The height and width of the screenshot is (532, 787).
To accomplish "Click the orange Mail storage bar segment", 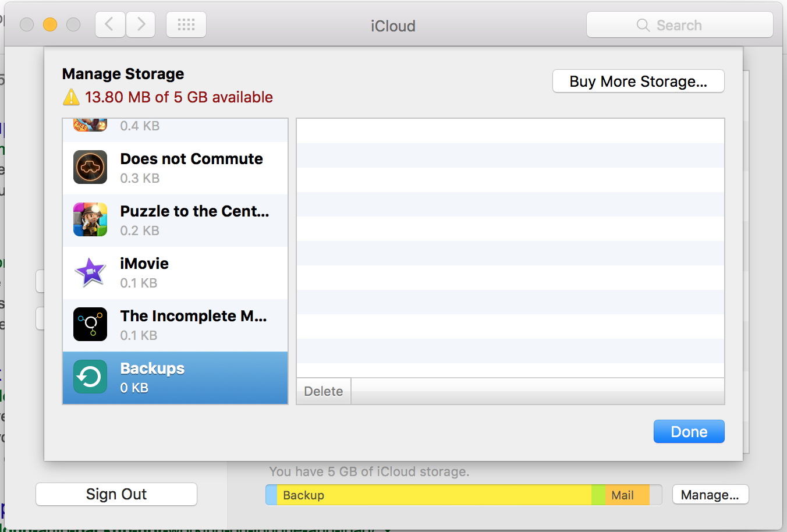I will (628, 495).
